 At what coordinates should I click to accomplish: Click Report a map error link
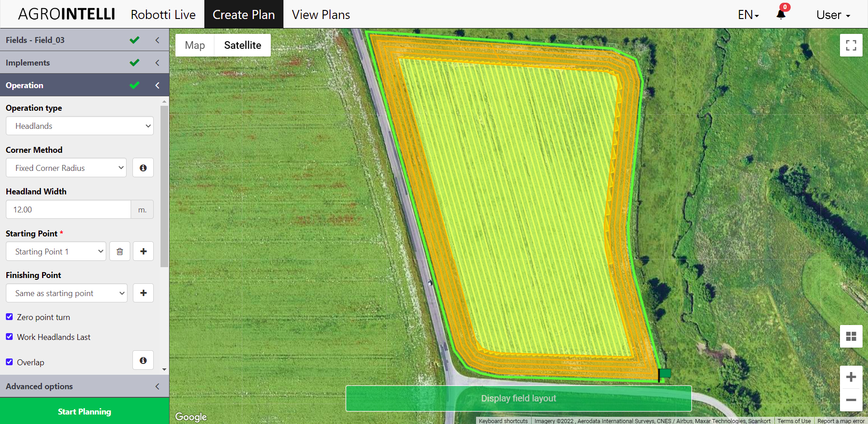click(841, 421)
